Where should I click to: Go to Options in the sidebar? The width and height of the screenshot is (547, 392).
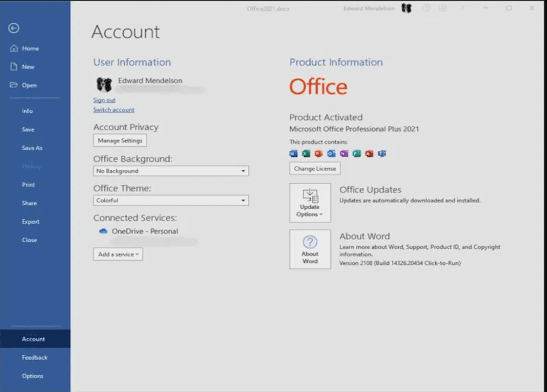[x=32, y=376]
